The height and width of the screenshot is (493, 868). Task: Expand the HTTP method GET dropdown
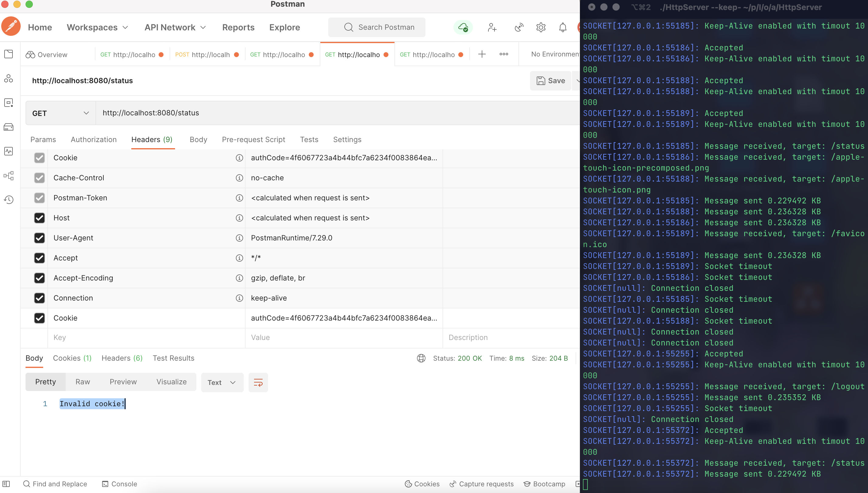pos(60,113)
